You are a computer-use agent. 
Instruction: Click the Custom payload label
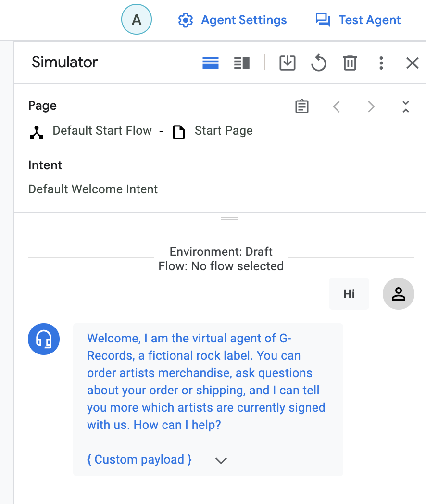139,460
